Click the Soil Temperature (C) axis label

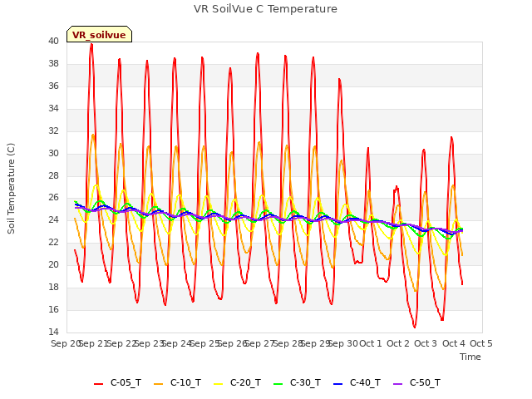[11, 189]
